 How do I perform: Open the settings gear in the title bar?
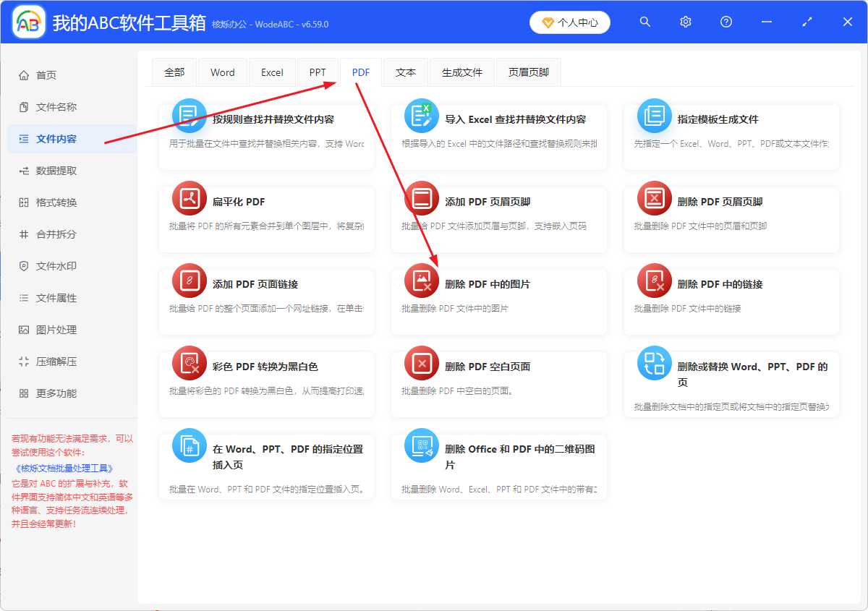[685, 22]
